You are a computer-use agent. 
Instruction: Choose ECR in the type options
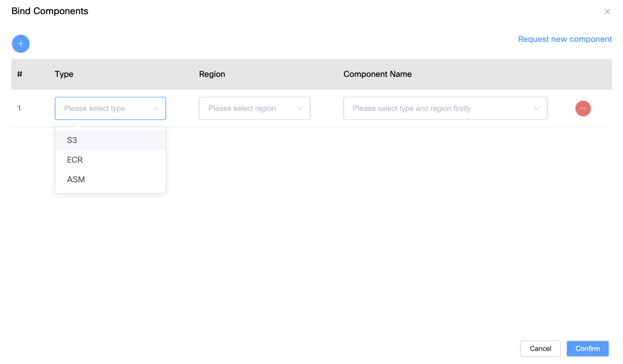(75, 160)
